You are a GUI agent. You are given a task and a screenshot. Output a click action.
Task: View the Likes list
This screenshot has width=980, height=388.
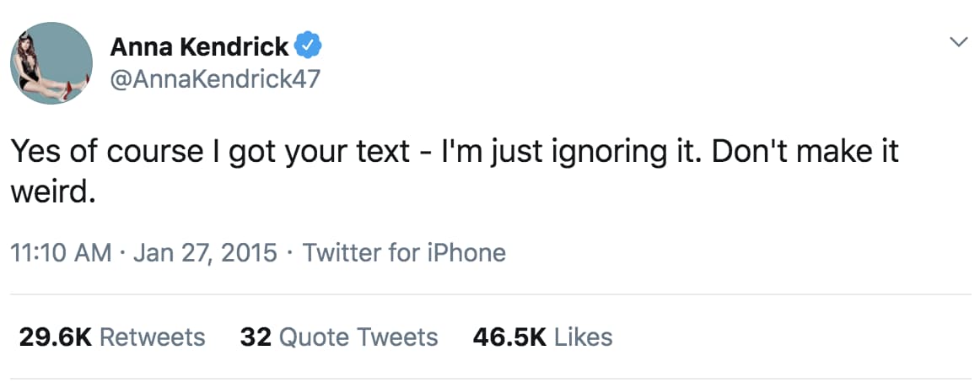pyautogui.click(x=584, y=337)
